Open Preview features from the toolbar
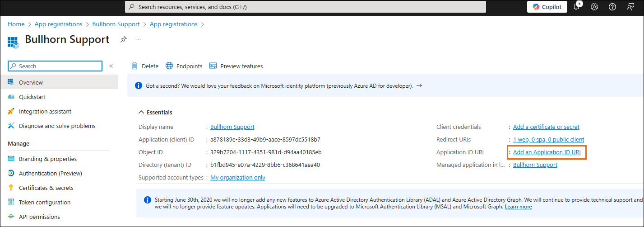Screen dimensions: 644x227 (x=236, y=66)
